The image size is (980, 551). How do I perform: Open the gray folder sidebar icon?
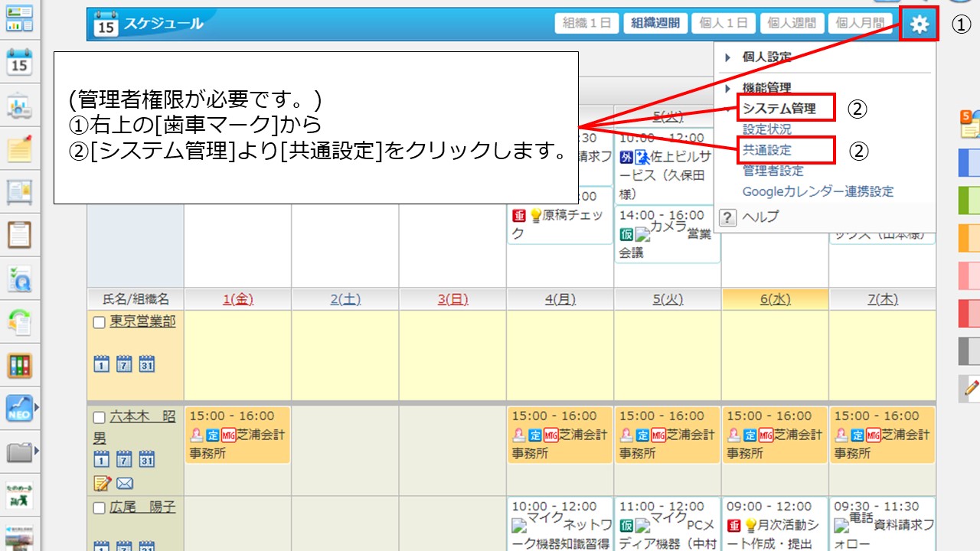point(18,452)
